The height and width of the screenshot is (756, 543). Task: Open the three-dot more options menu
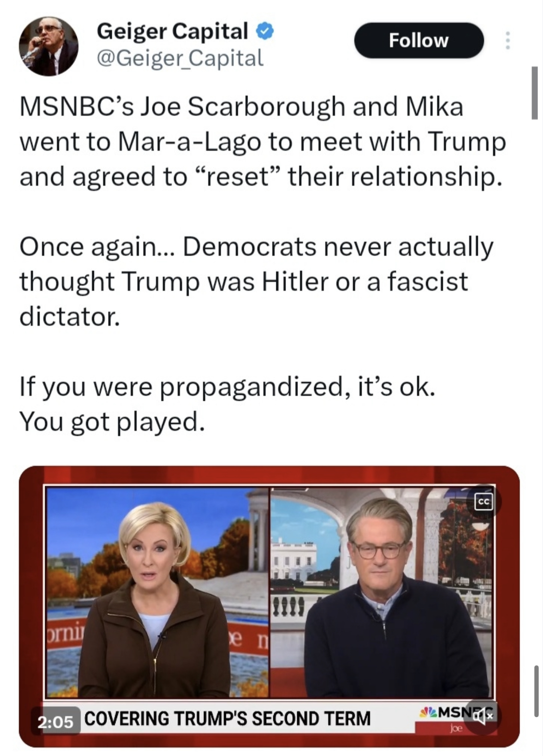[507, 41]
